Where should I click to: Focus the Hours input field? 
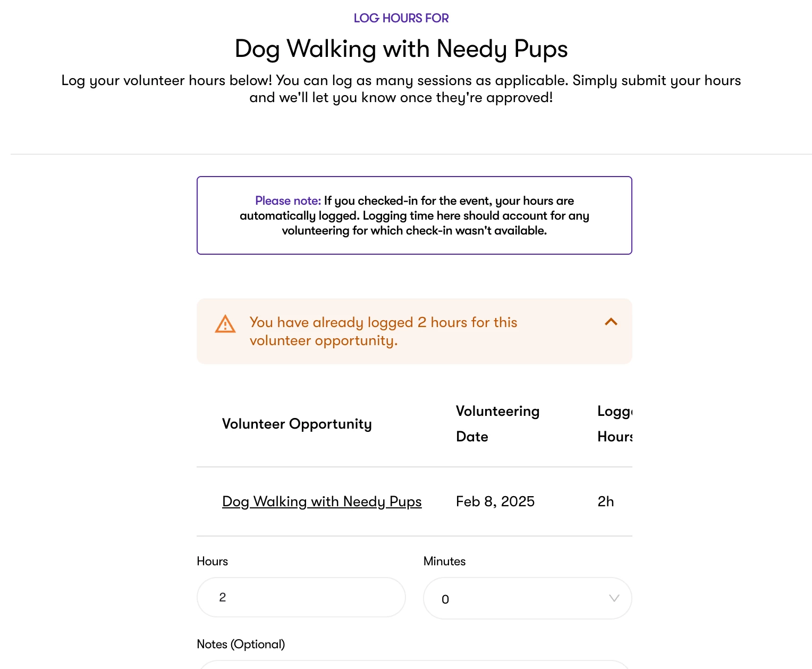click(301, 597)
